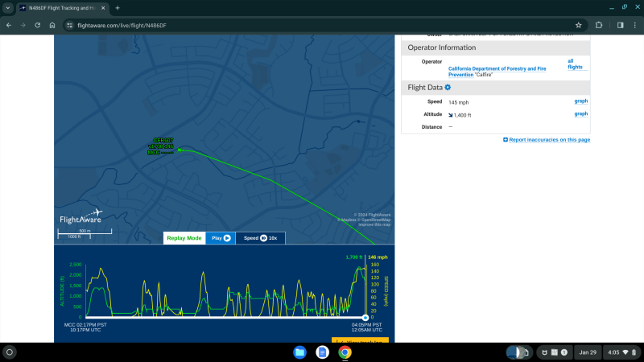Viewport: 644px width, 362px height.
Task: Expand the tab search dropdown arrow
Action: pyautogui.click(x=8, y=7)
